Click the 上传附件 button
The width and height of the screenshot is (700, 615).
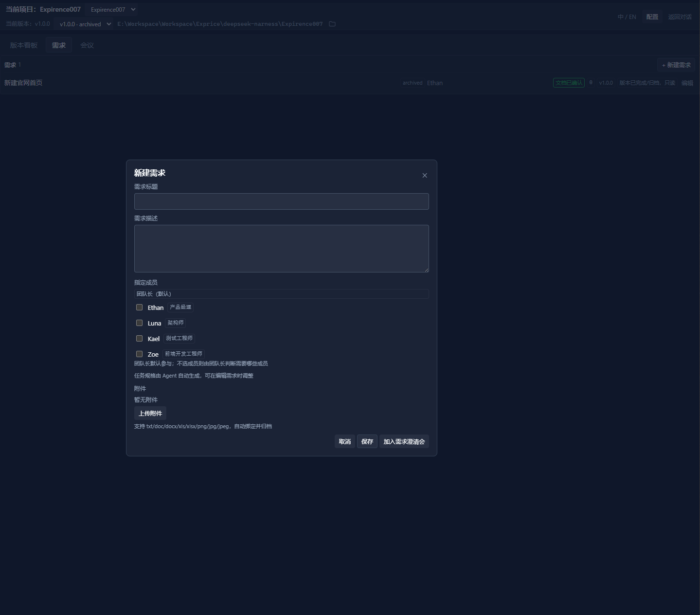tap(150, 413)
